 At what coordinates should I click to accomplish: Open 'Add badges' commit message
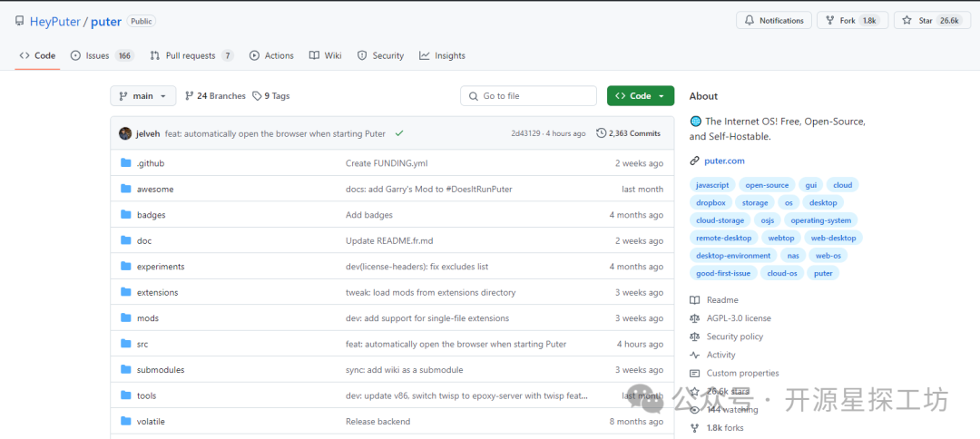click(369, 215)
